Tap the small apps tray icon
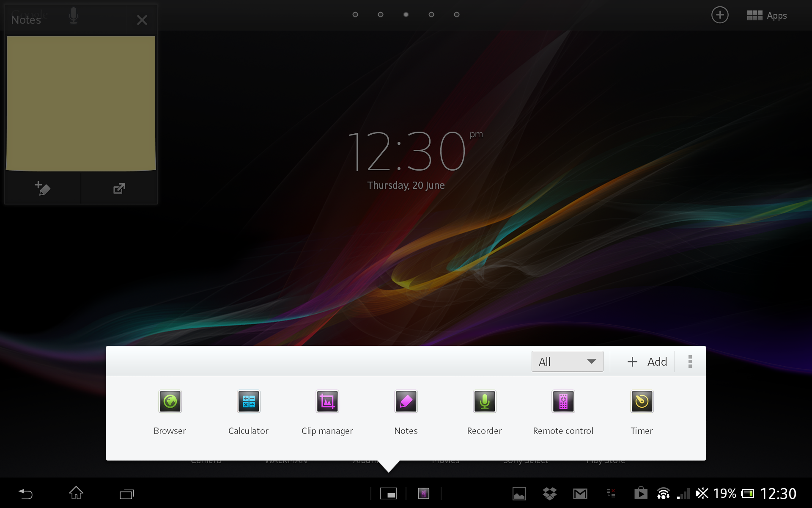Screen dimensions: 812x508 click(x=388, y=494)
